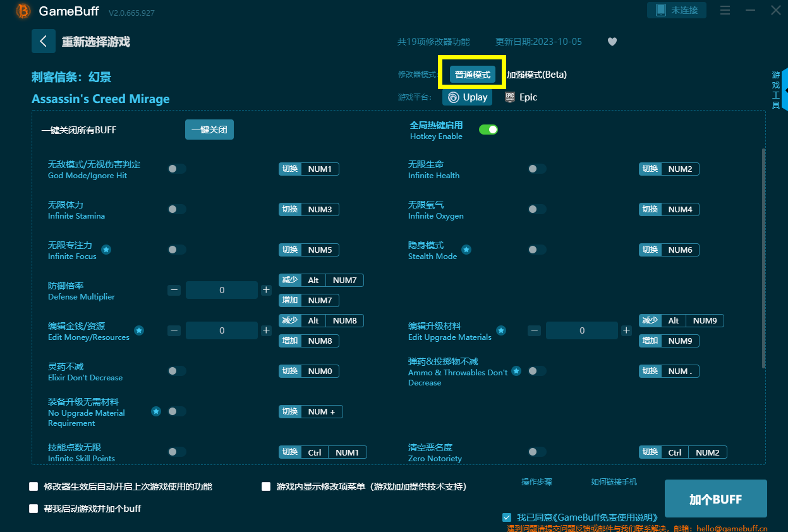Click the 一键关闭 button
This screenshot has height=532, width=788.
[209, 130]
